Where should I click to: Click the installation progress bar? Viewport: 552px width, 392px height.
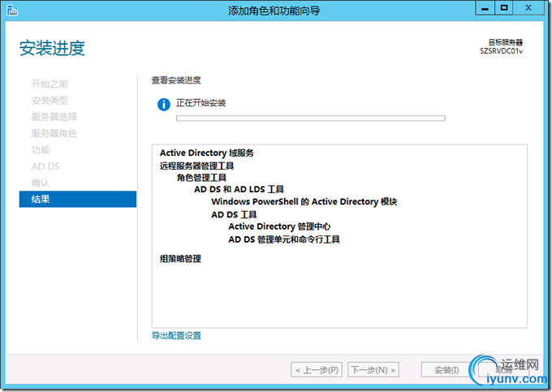point(310,118)
